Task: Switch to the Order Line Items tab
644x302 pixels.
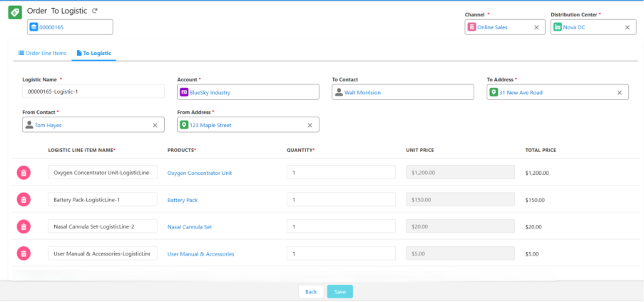Action: coord(42,53)
